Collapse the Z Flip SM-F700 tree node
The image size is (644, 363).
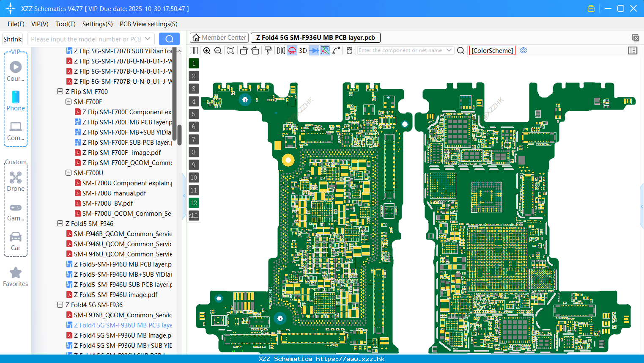pos(60,91)
